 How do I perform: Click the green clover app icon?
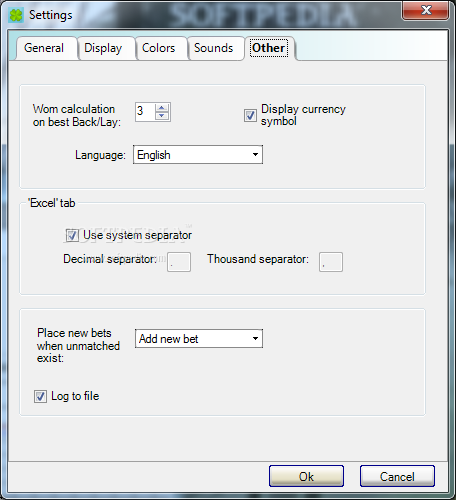[x=16, y=15]
